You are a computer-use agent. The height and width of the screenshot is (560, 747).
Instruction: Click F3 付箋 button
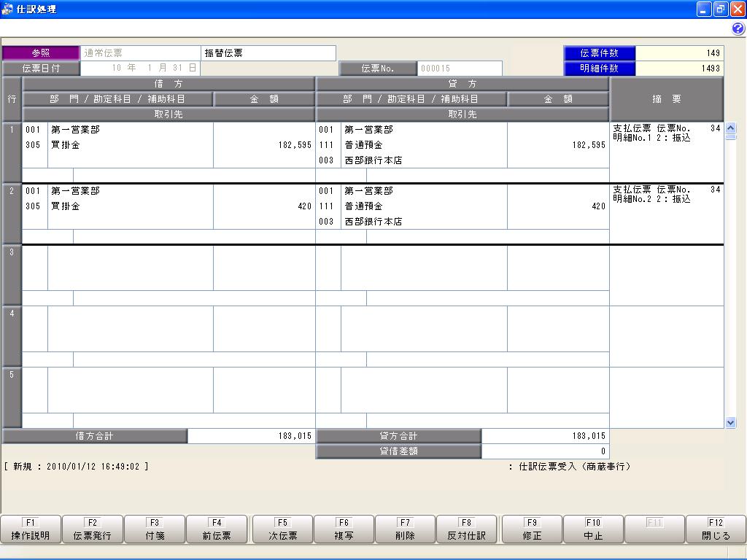[x=155, y=529]
